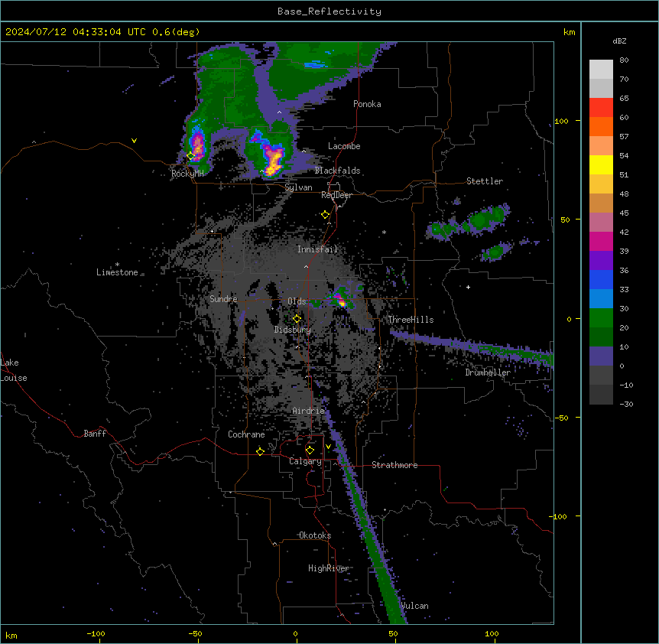Click the 50 tick on the bottom axis
The image size is (659, 644).
coord(393,633)
